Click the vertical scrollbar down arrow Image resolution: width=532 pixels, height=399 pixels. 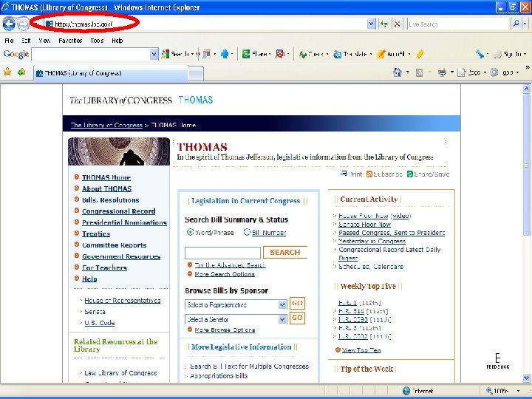tap(526, 378)
